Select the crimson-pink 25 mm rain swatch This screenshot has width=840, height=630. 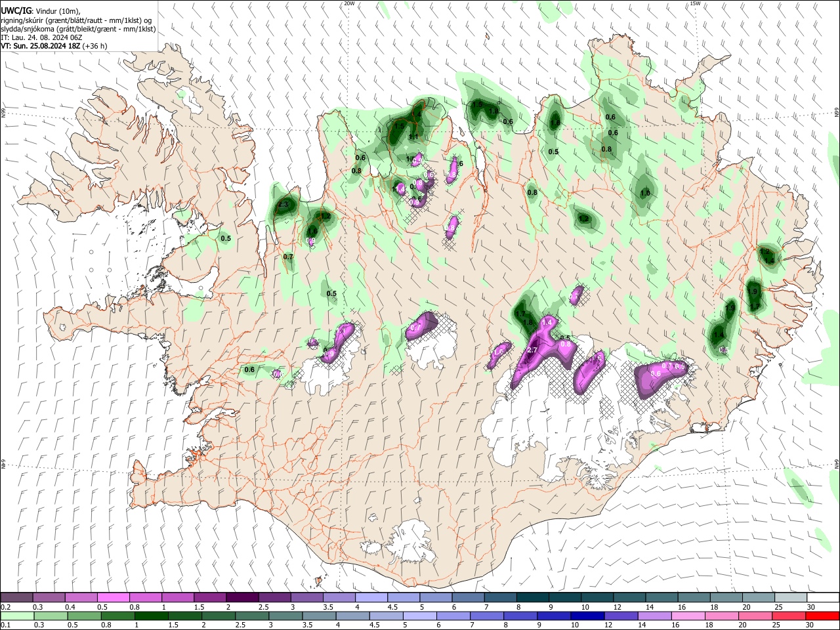coord(789,616)
